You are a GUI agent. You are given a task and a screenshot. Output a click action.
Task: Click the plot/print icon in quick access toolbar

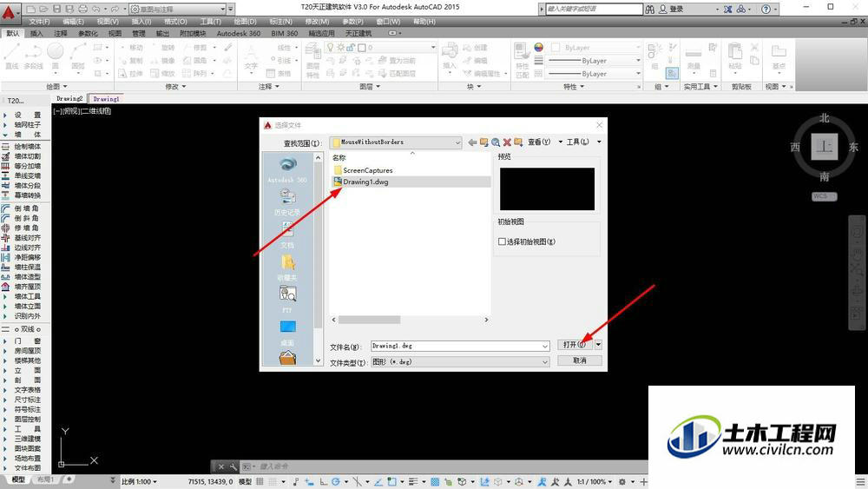(x=83, y=9)
